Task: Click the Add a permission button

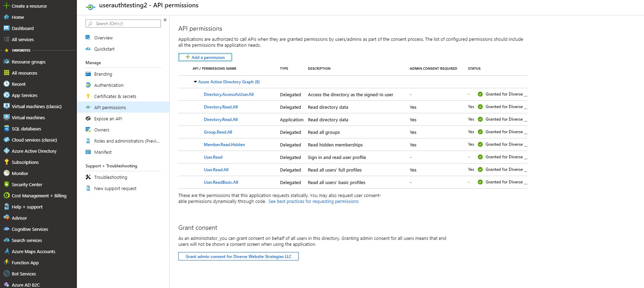Action: tap(205, 57)
